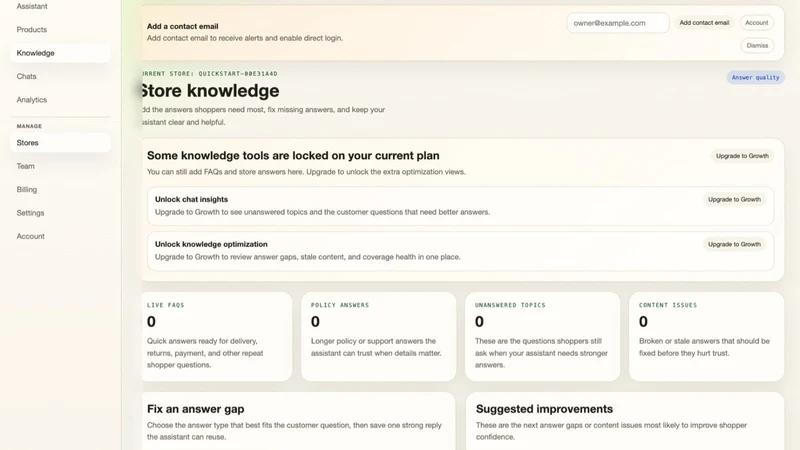
Task: Upgrade to Growth for knowledge optimization
Action: pos(734,244)
